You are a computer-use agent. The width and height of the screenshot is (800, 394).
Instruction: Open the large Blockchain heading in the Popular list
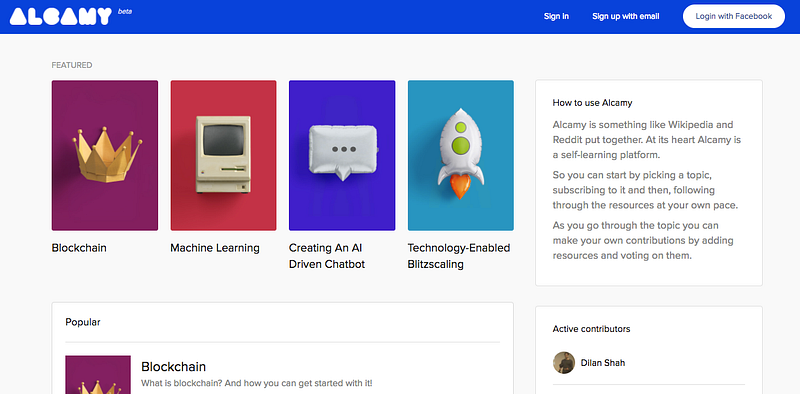173,366
